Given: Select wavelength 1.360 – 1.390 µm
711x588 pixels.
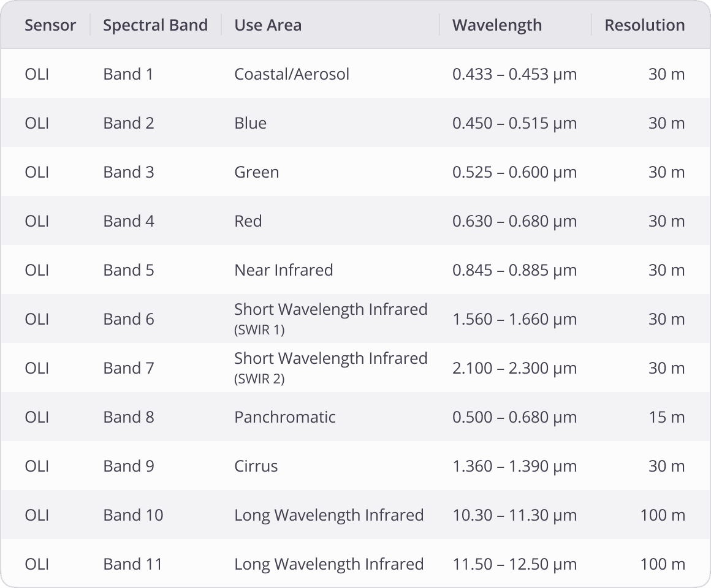Looking at the screenshot, I should tap(514, 466).
